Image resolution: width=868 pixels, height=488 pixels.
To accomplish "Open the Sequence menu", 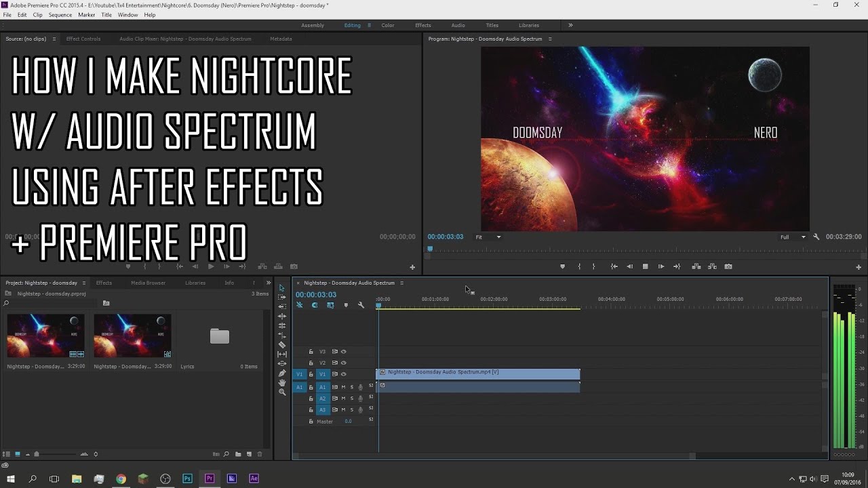I will pyautogui.click(x=60, y=14).
